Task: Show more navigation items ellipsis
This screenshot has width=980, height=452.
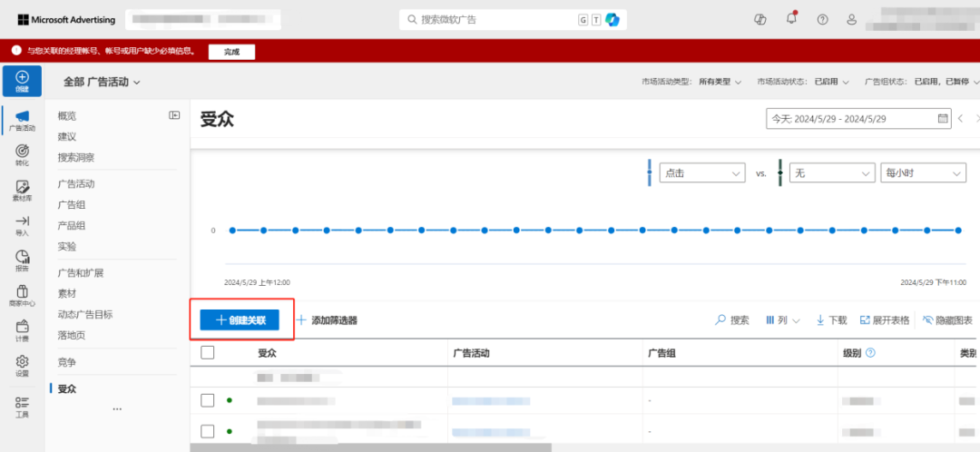Action: [x=117, y=408]
